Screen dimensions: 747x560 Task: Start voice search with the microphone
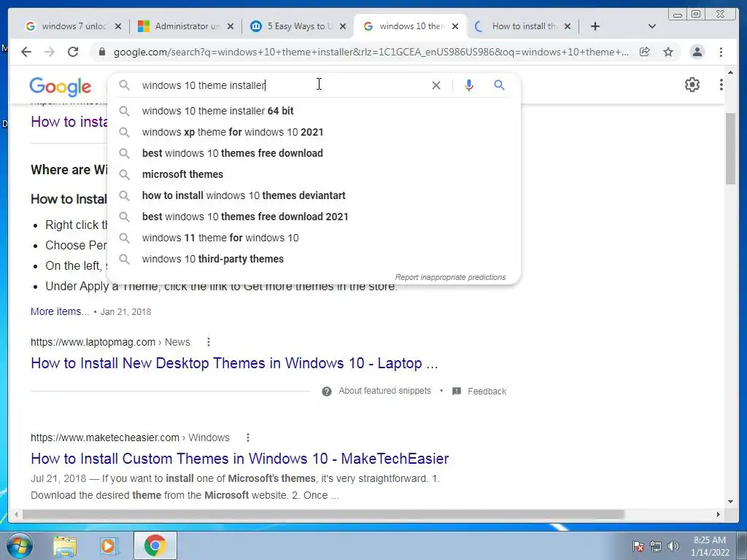[469, 85]
